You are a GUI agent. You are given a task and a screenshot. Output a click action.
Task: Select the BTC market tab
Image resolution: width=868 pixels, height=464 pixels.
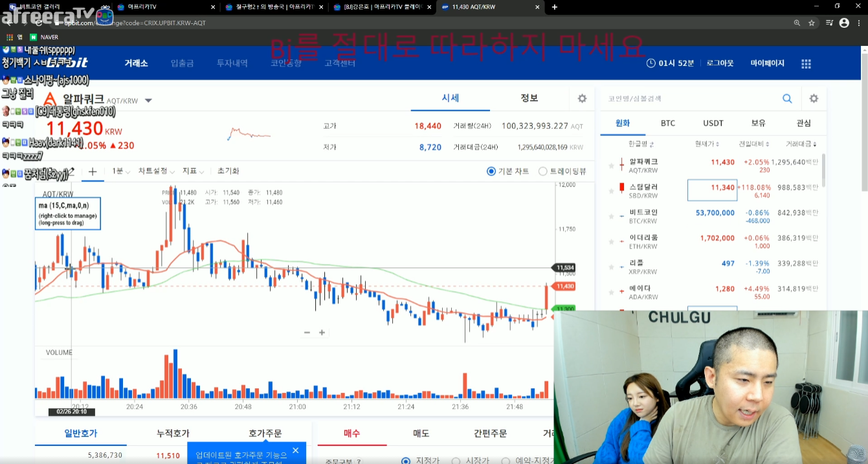pyautogui.click(x=668, y=123)
